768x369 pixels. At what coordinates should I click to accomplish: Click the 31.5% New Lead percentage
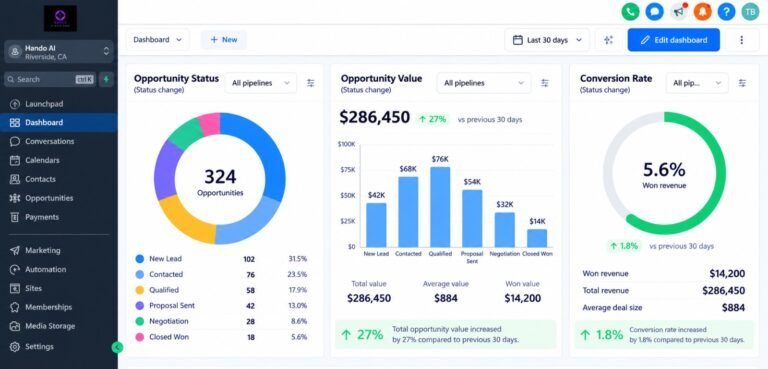(x=298, y=259)
